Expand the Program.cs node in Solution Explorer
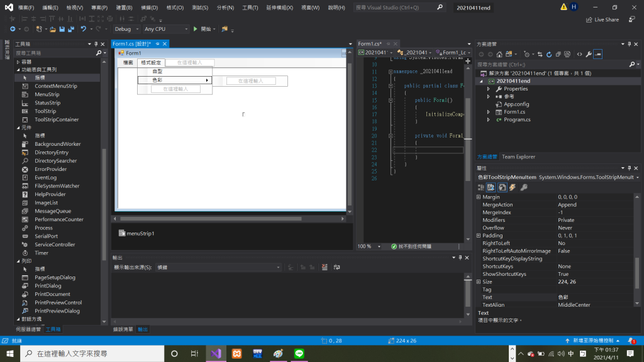 click(488, 119)
